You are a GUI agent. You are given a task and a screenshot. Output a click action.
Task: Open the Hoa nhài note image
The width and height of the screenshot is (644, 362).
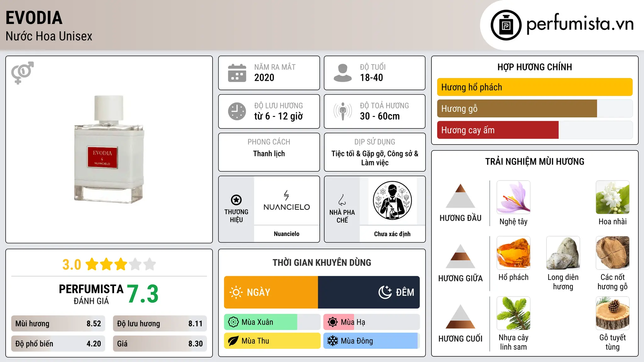pyautogui.click(x=613, y=197)
